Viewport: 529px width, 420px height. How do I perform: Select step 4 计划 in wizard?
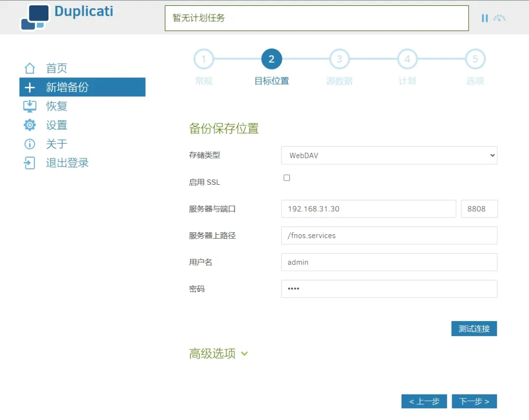407,60
